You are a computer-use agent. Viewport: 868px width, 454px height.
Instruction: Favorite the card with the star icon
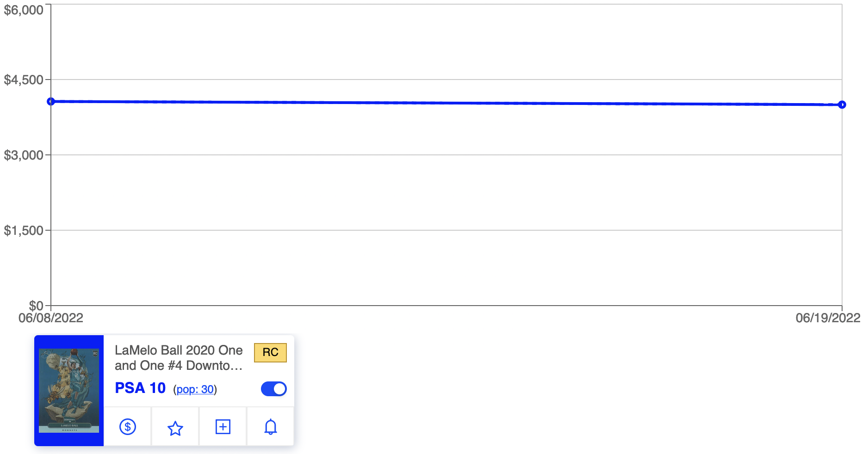point(175,428)
